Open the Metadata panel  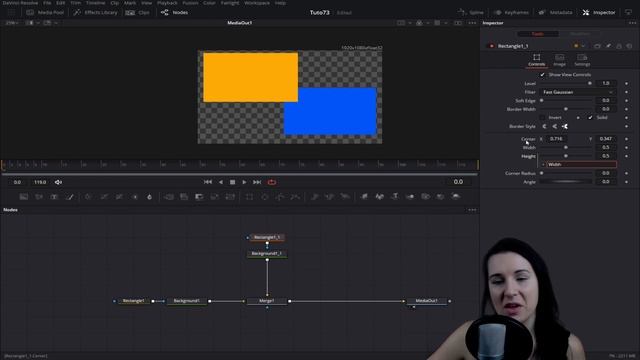(x=556, y=13)
